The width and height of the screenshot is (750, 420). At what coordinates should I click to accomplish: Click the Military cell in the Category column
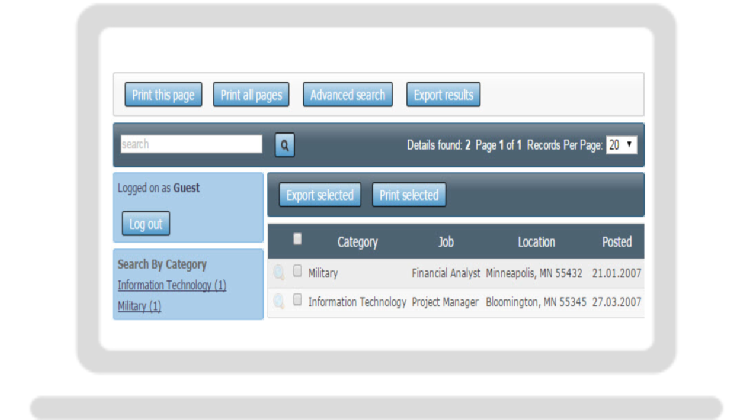[323, 273]
